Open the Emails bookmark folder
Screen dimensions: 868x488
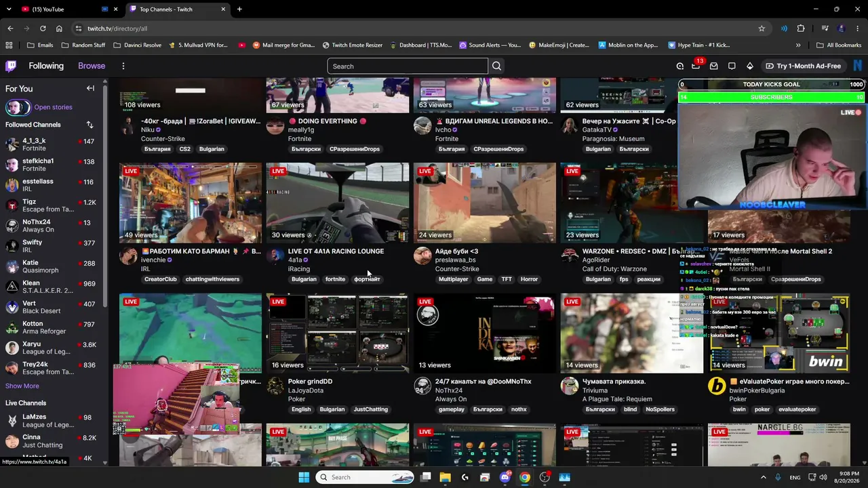pos(40,45)
